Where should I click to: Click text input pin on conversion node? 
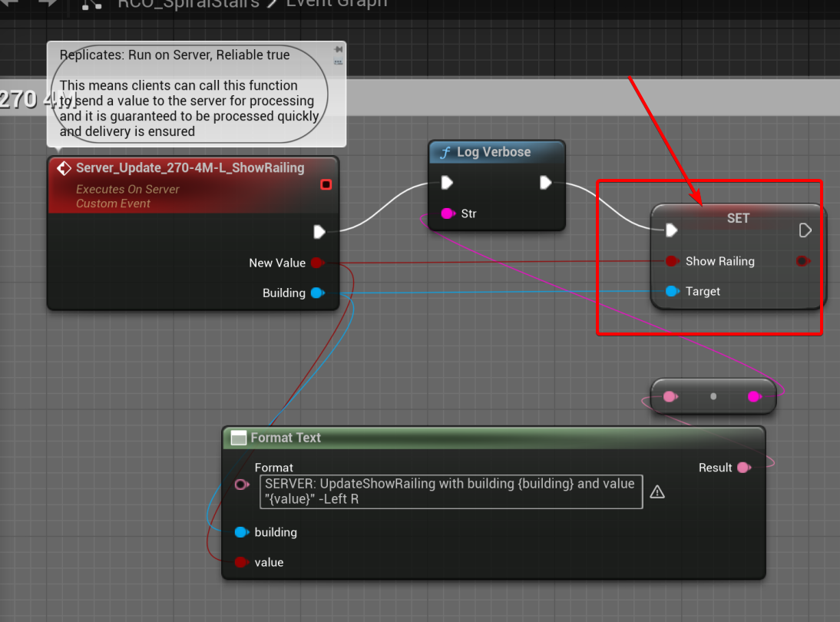point(670,396)
